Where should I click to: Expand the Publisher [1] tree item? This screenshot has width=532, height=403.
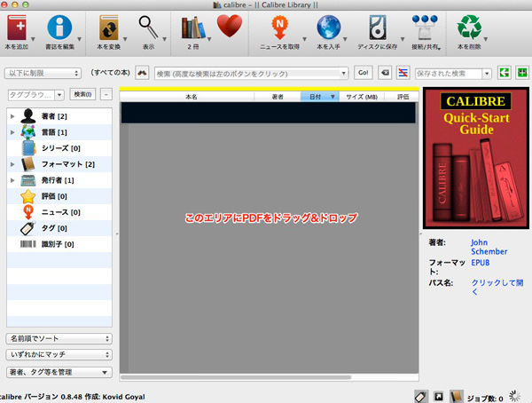pyautogui.click(x=12, y=180)
